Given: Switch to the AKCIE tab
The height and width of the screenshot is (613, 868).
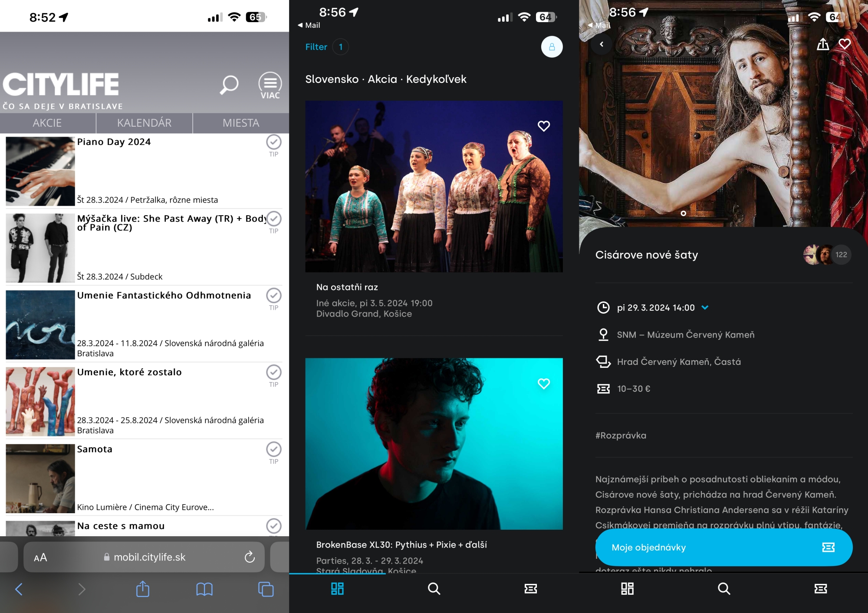Looking at the screenshot, I should (47, 123).
